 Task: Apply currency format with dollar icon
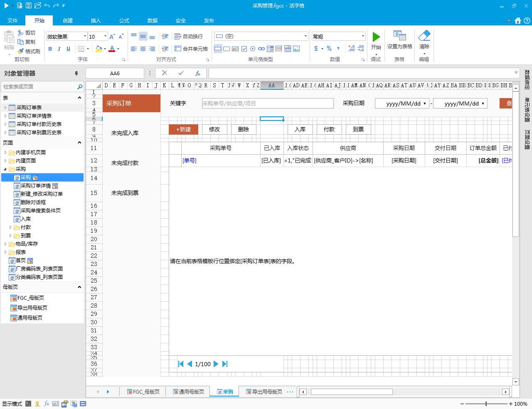316,49
